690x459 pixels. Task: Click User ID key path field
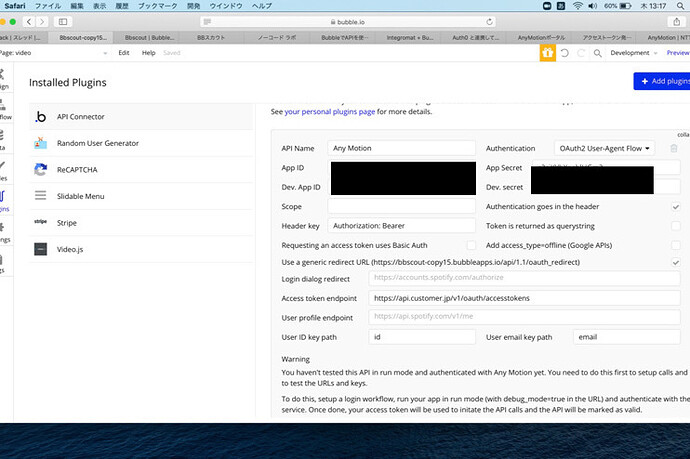(x=422, y=337)
